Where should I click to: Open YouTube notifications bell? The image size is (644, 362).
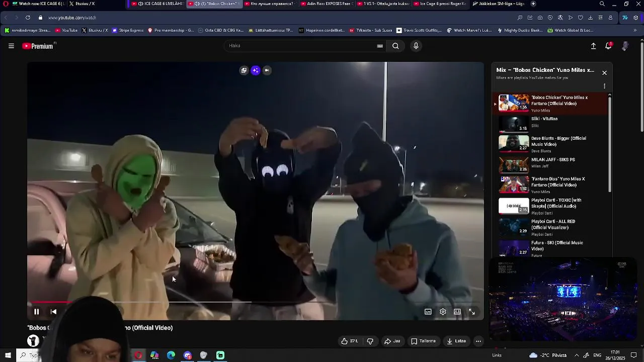609,46
